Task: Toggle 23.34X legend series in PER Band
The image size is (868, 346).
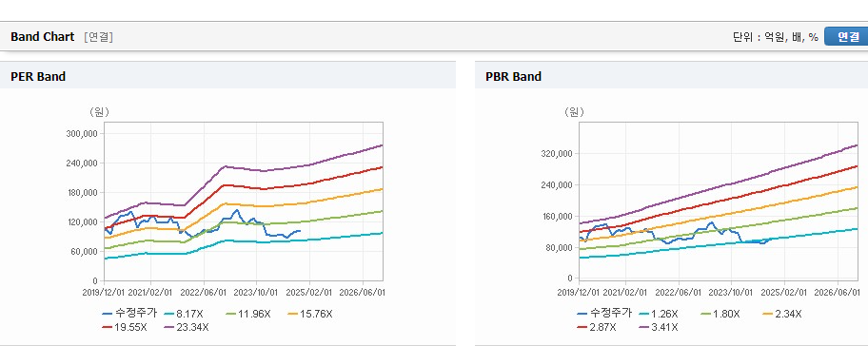Action: [187, 327]
